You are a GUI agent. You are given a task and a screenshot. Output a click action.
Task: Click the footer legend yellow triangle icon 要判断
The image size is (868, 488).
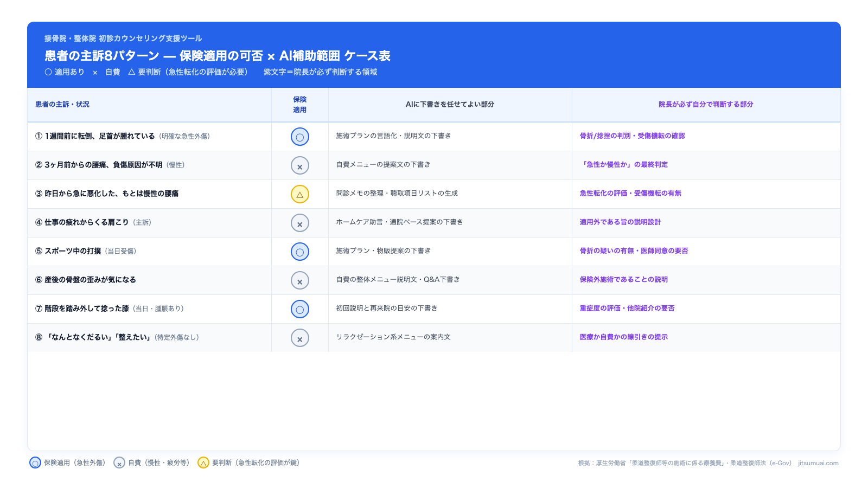click(203, 463)
